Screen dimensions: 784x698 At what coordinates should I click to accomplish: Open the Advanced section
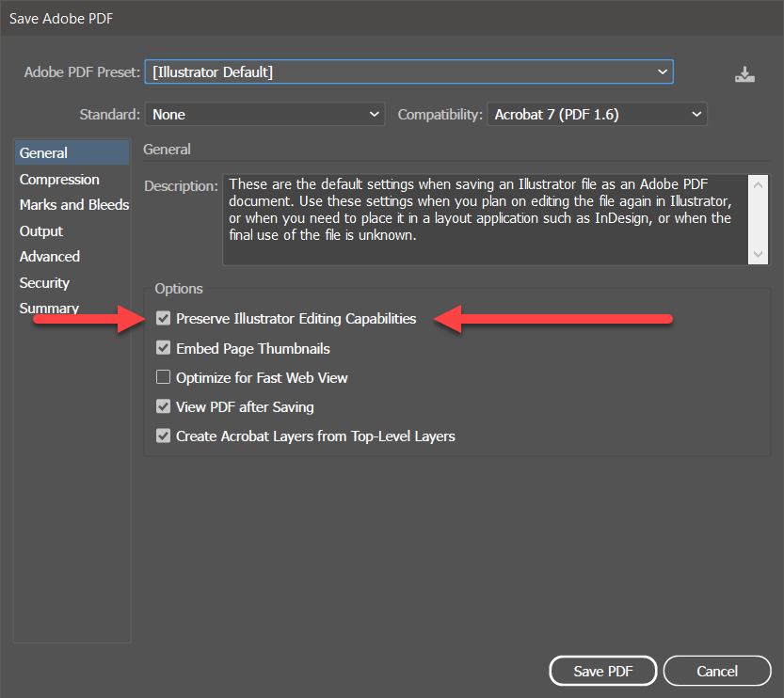tap(50, 257)
